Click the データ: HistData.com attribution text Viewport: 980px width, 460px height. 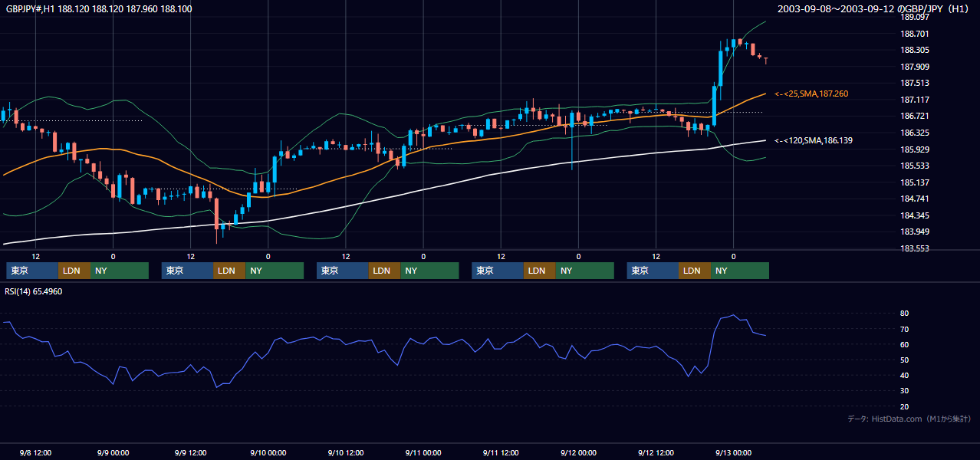(909, 419)
